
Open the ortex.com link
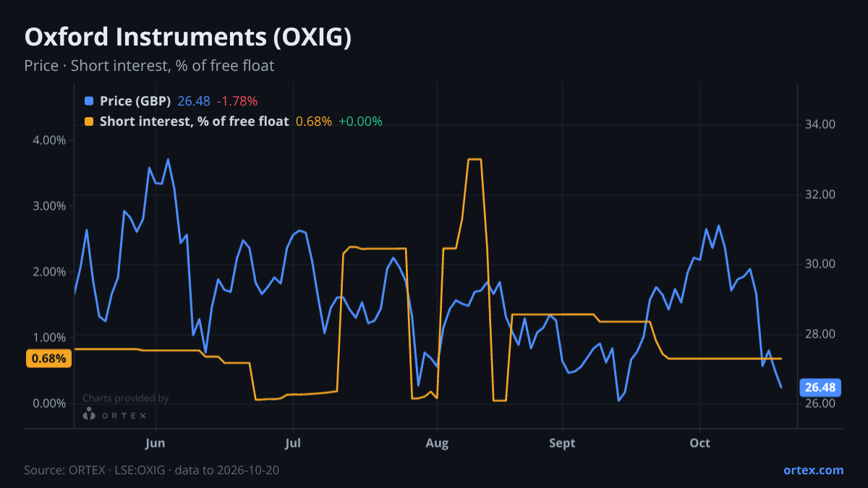pyautogui.click(x=814, y=470)
